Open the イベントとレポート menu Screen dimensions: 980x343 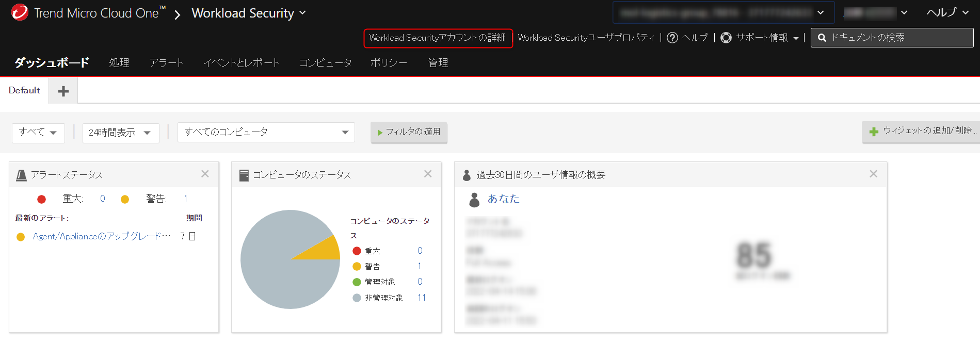click(x=241, y=62)
